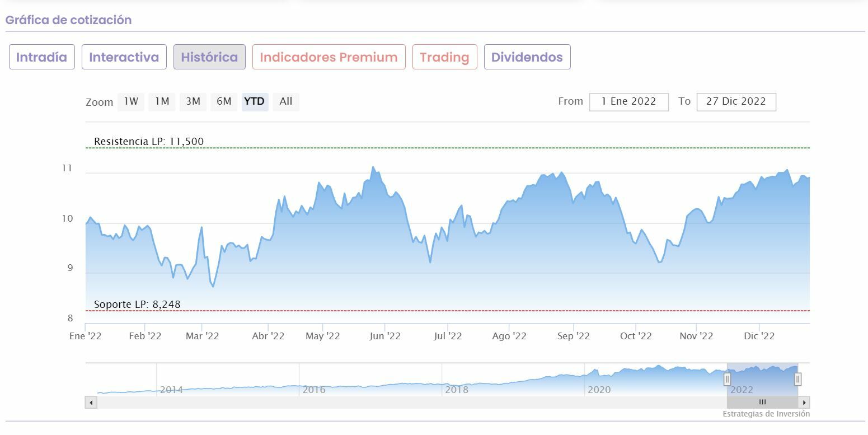The height and width of the screenshot is (435, 868).
Task: Choose the 3M zoom option
Action: click(193, 102)
